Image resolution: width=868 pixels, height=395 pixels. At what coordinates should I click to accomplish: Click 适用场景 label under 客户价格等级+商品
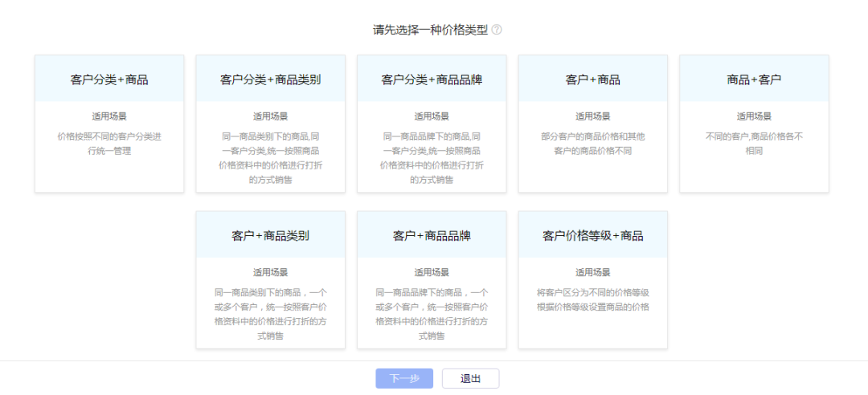coord(593,272)
